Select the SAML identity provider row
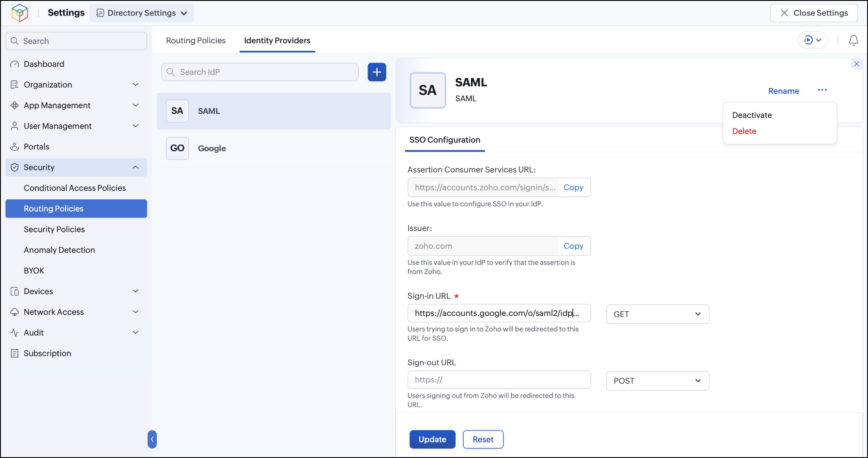 click(x=274, y=111)
